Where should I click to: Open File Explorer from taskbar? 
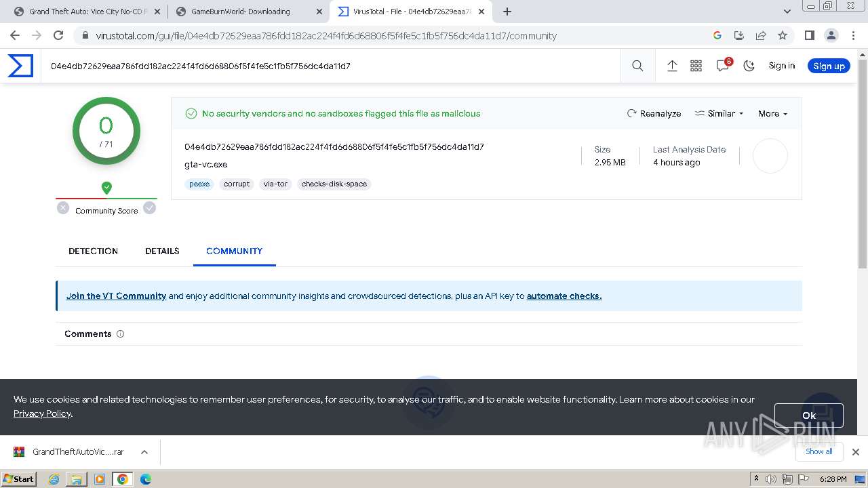(77, 479)
